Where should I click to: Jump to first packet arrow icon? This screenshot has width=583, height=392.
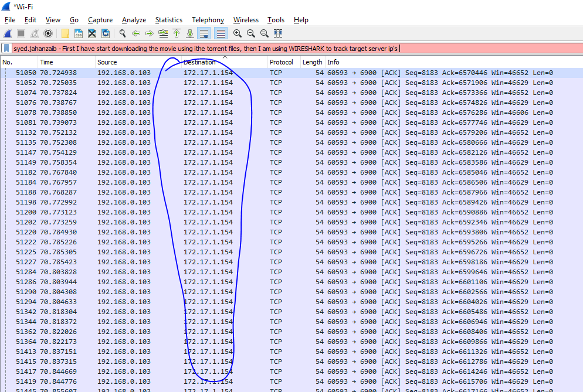(177, 33)
